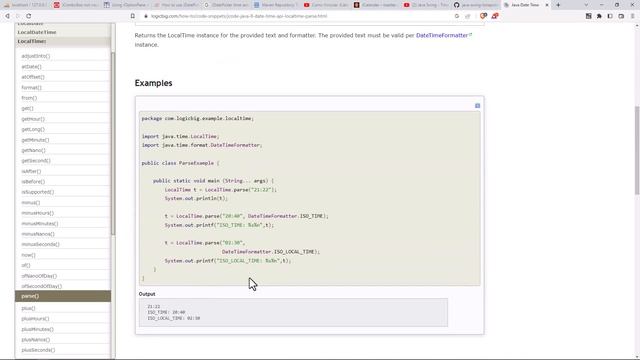
Task: Click the Output label
Action: pyautogui.click(x=147, y=294)
